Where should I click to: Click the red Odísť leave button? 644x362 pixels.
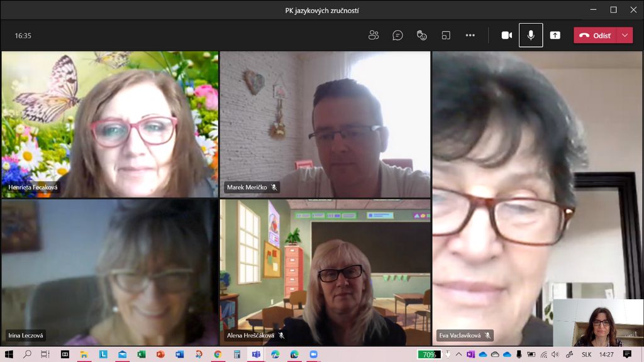coord(595,35)
